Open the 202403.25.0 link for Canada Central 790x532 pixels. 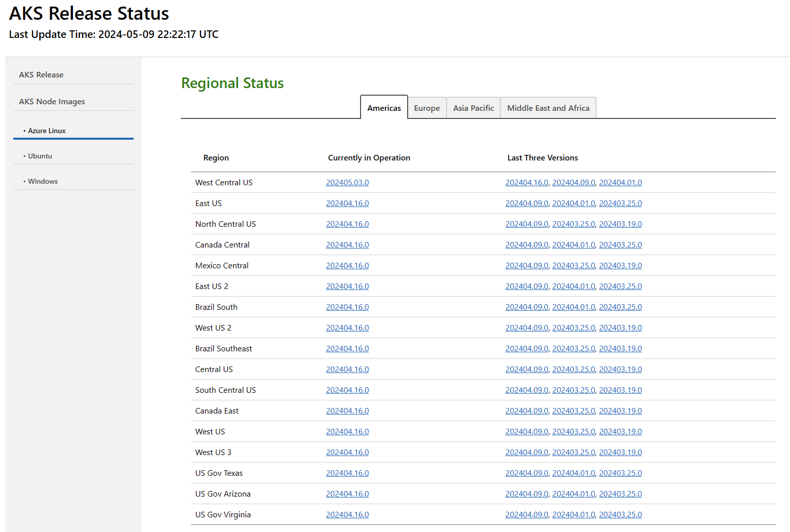click(620, 244)
